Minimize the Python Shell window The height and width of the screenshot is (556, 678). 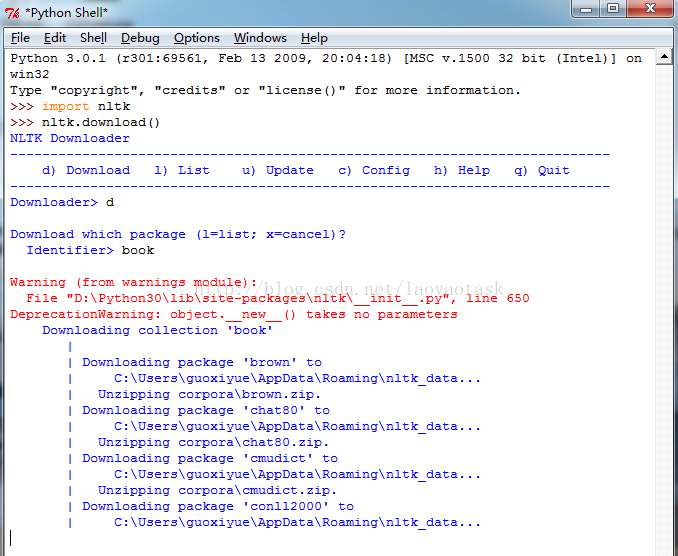coord(586,9)
